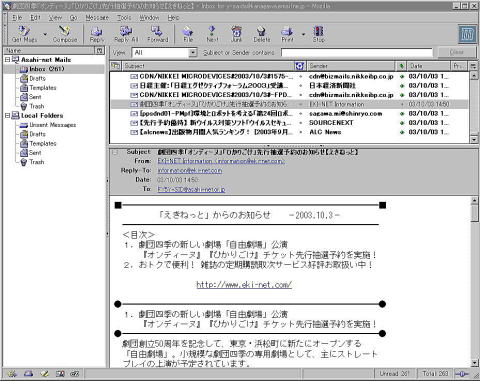The height and width of the screenshot is (381, 480).
Task: Sort messages by the Date column
Action: pyautogui.click(x=428, y=66)
